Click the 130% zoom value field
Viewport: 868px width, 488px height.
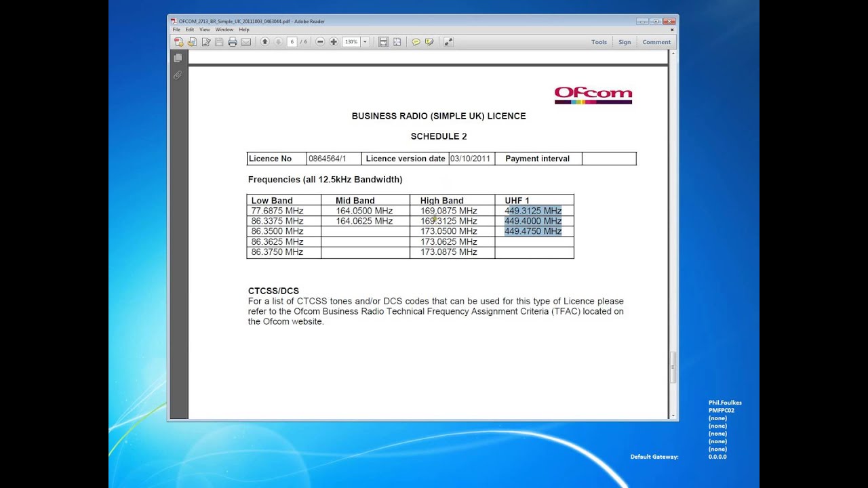click(x=351, y=42)
